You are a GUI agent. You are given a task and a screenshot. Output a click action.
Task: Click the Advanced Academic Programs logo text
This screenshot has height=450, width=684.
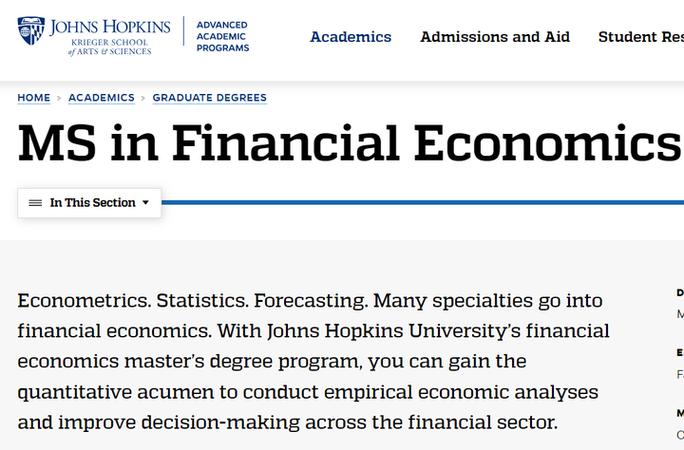[222, 37]
